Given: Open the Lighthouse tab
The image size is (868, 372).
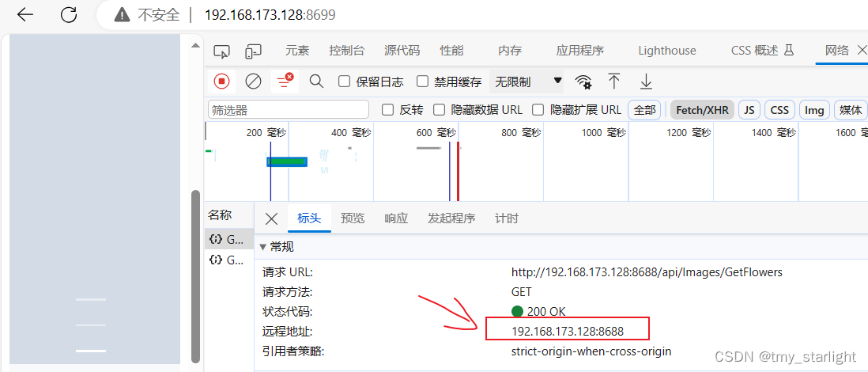Looking at the screenshot, I should (x=667, y=51).
